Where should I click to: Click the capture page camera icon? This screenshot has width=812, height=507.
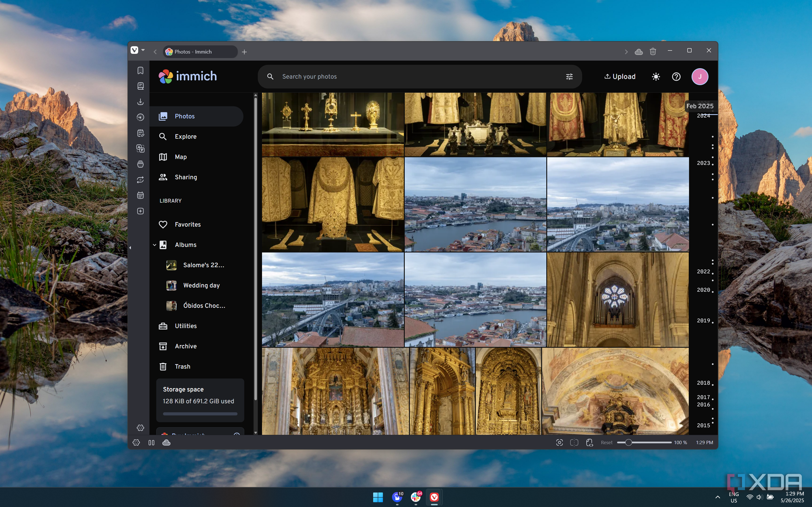coord(559,443)
